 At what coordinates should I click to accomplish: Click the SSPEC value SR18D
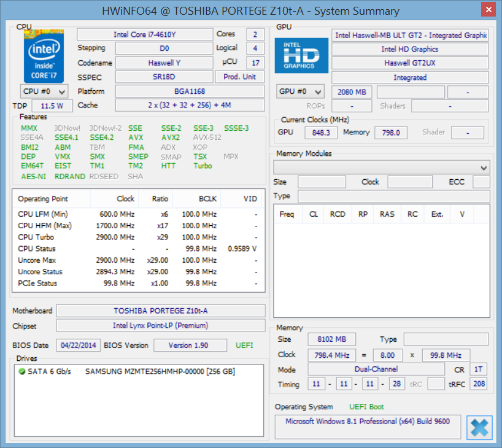[x=164, y=77]
